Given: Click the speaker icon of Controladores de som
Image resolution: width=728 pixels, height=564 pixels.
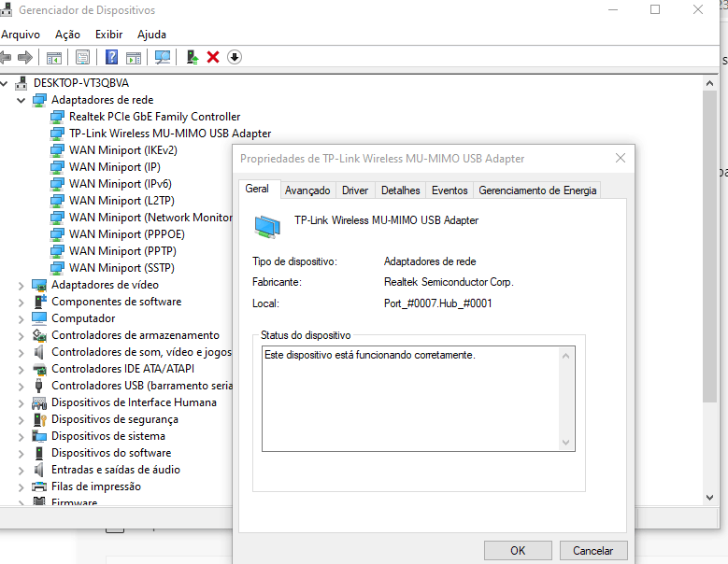Looking at the screenshot, I should [39, 352].
